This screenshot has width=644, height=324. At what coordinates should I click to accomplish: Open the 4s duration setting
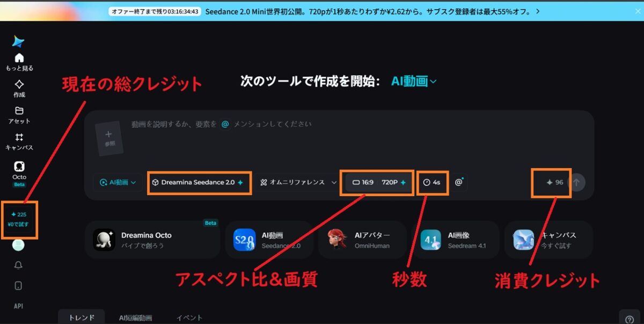pos(431,183)
